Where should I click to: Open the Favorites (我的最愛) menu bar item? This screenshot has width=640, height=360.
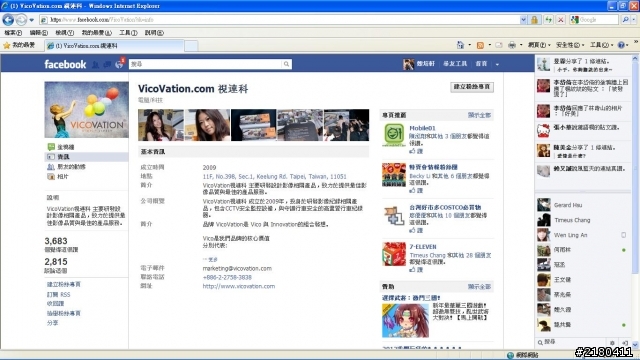click(96, 33)
